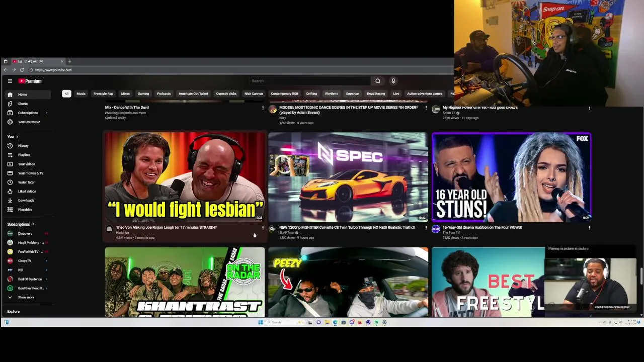Screen dimensions: 644x362
Task: Open Subscriptions feed in sidebar
Action: tap(28, 113)
